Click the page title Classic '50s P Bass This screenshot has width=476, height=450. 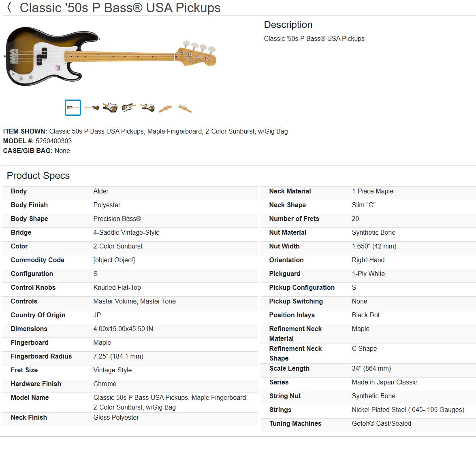tap(120, 8)
